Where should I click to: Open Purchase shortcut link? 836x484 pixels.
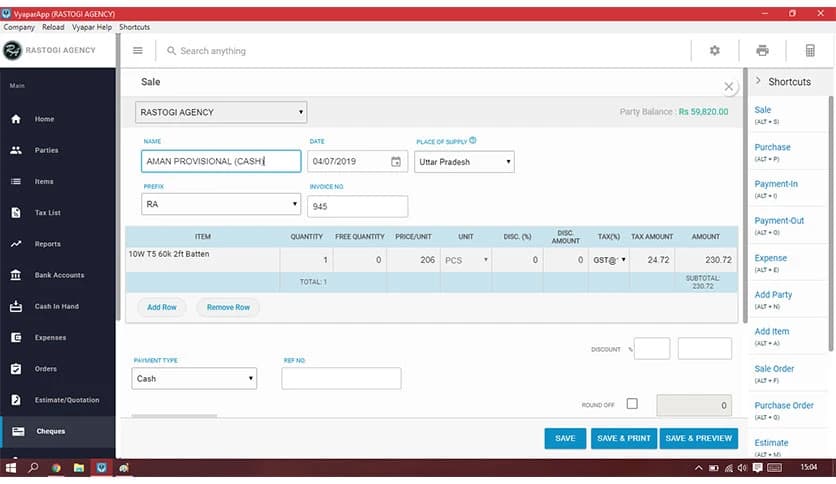(x=772, y=147)
